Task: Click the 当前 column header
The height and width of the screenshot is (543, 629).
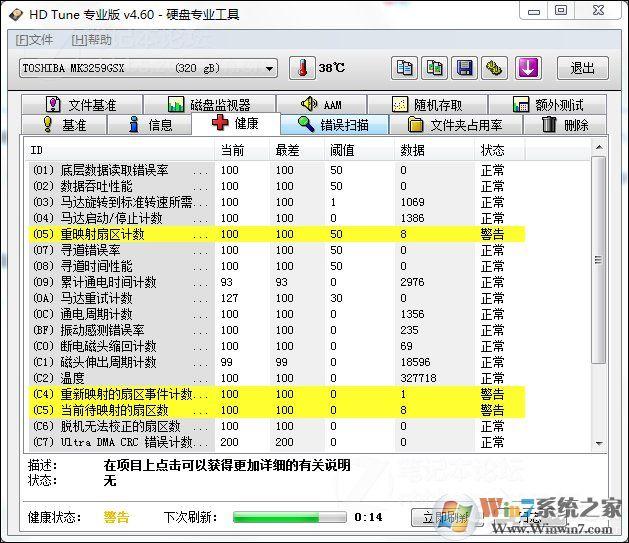Action: [x=242, y=150]
